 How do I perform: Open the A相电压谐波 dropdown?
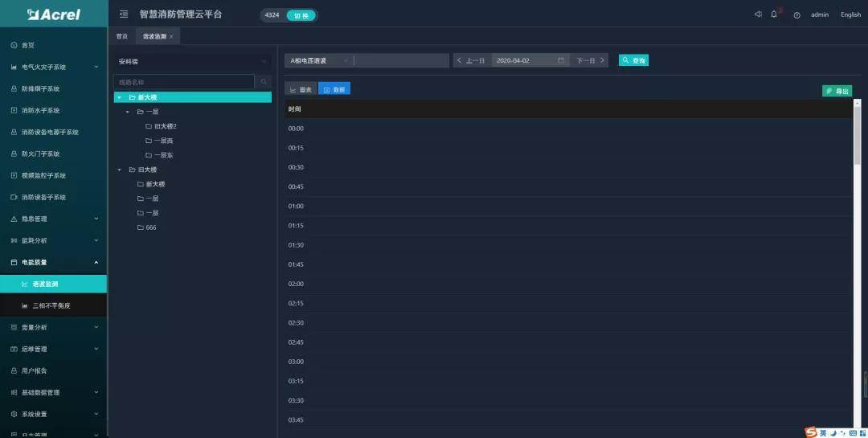319,60
